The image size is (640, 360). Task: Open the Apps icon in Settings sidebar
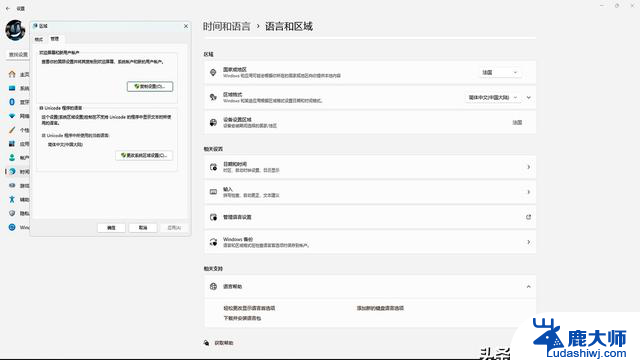coord(12,144)
